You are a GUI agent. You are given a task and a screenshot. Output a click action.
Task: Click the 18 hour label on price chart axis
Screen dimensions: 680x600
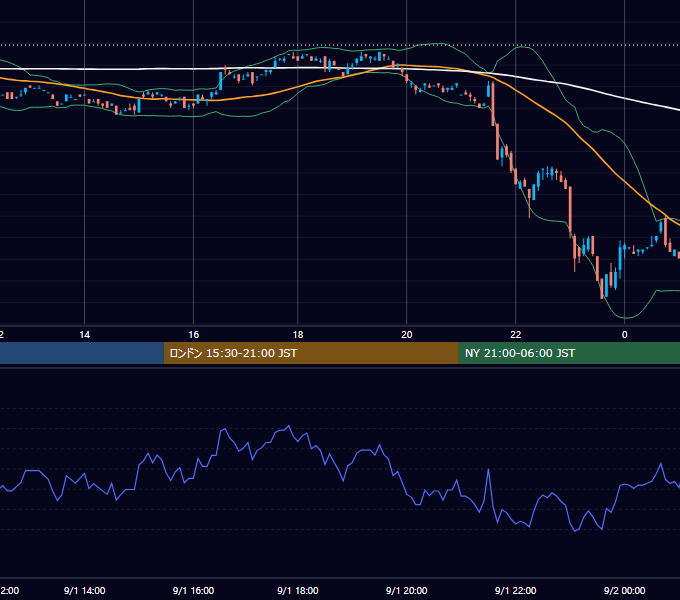coord(298,335)
